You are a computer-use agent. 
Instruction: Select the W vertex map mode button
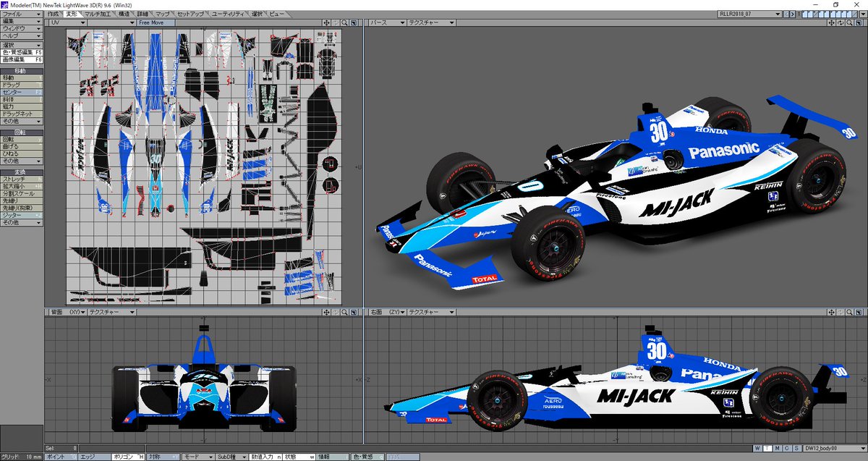pyautogui.click(x=758, y=448)
